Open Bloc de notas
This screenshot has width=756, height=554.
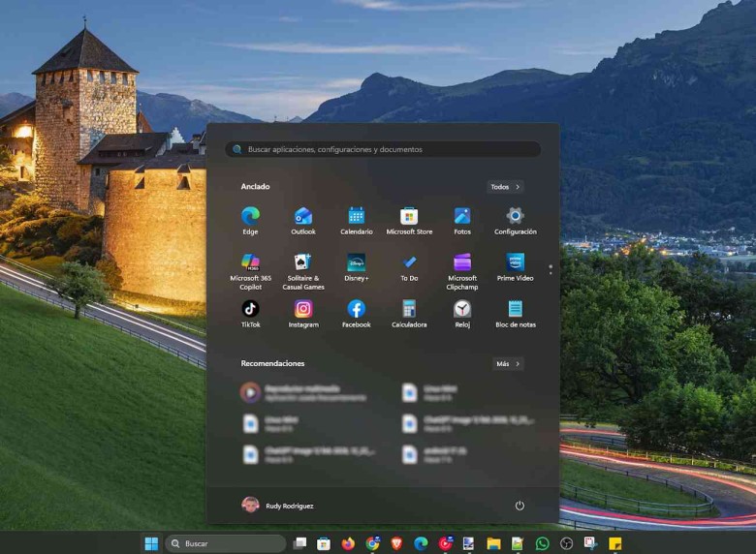point(515,309)
